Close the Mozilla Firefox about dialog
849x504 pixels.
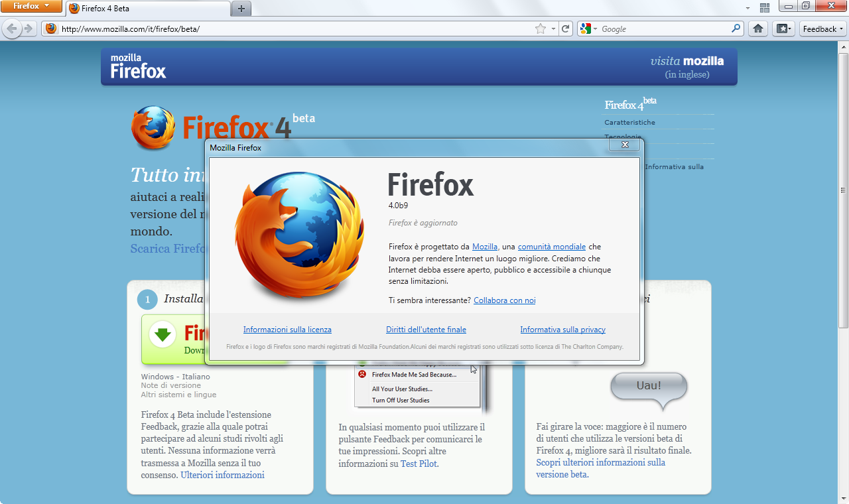click(624, 145)
